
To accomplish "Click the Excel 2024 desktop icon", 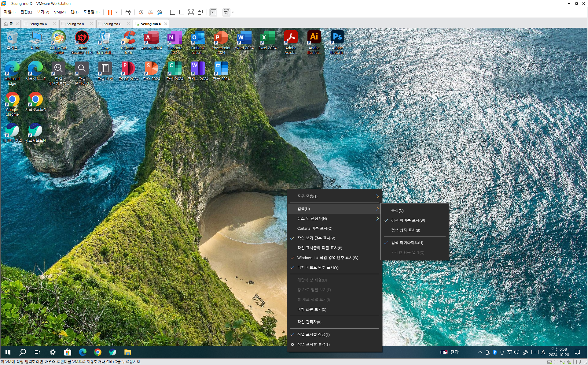I will 267,40.
